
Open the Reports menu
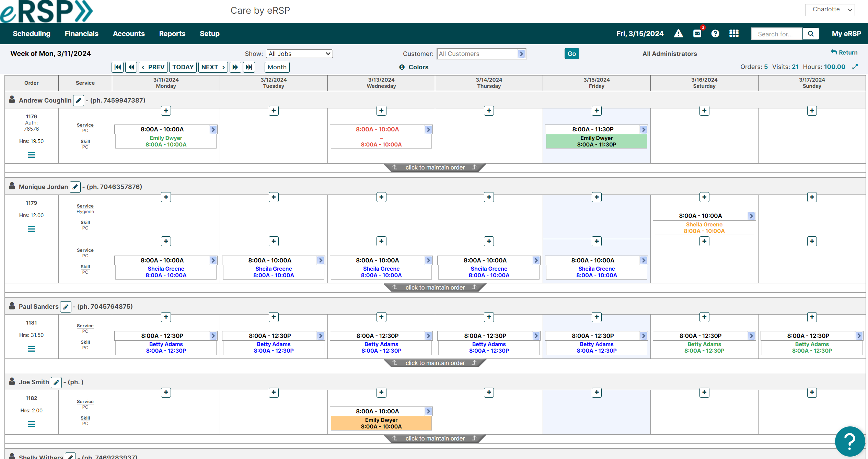coord(172,33)
